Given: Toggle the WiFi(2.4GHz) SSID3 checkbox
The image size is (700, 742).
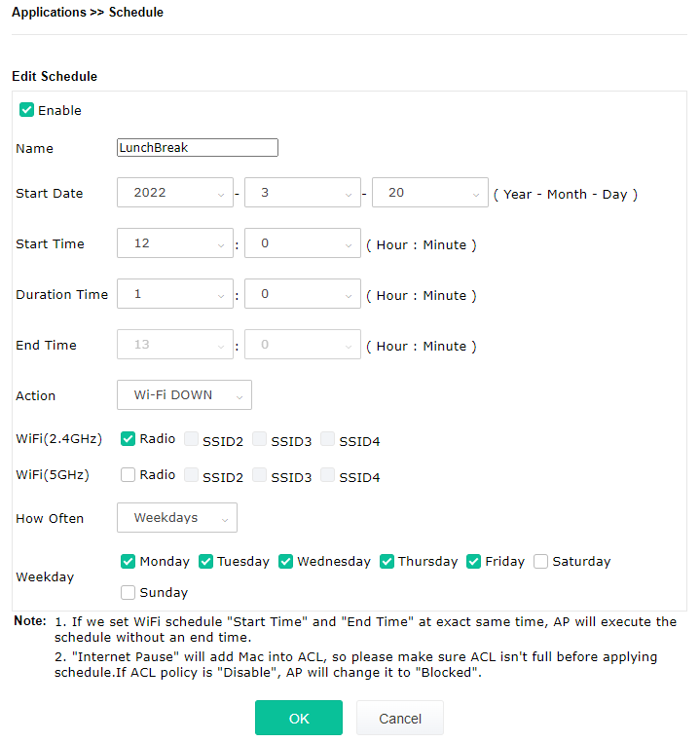Looking at the screenshot, I should (259, 438).
